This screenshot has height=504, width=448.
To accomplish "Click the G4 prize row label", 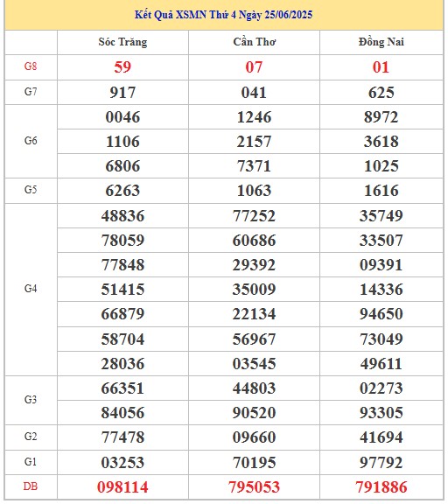I will pyautogui.click(x=31, y=289).
